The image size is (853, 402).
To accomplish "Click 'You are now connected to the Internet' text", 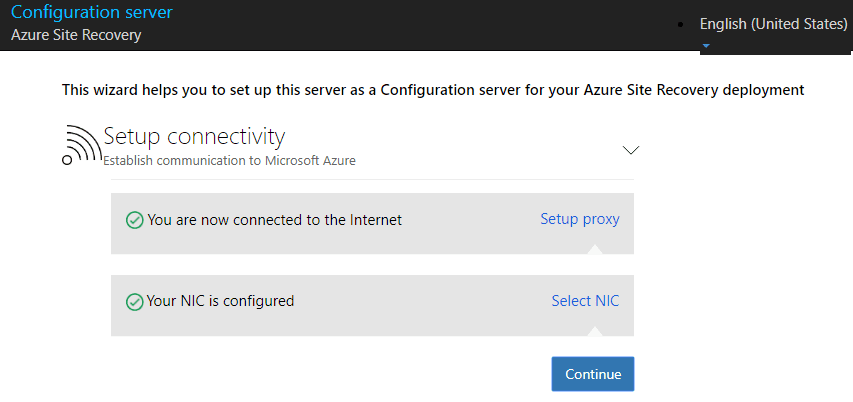I will pyautogui.click(x=274, y=220).
